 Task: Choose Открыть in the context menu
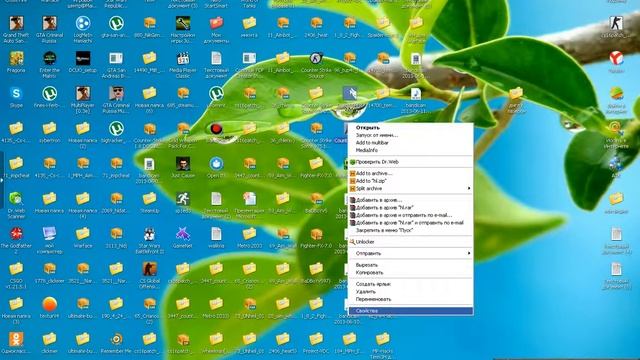tap(411, 128)
